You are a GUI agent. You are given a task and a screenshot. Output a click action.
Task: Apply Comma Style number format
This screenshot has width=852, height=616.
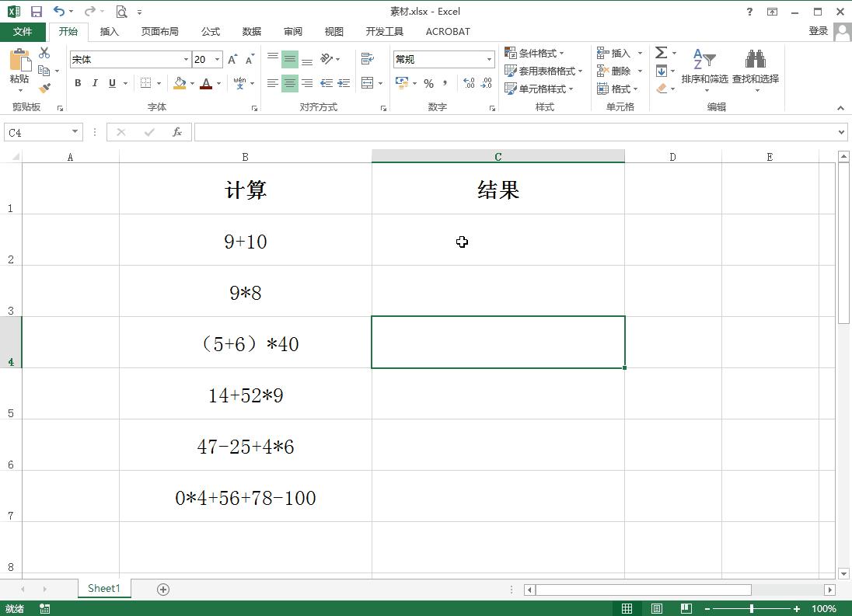(445, 83)
